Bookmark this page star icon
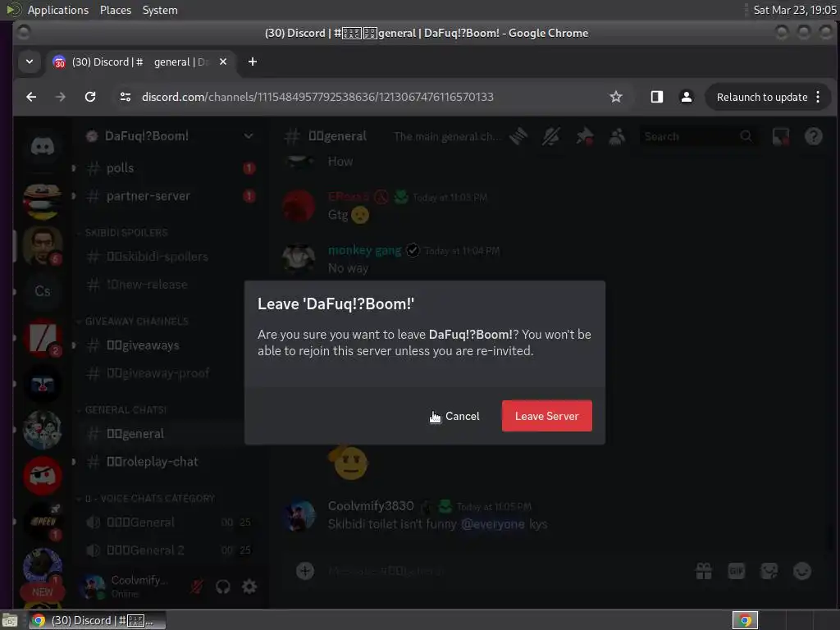The width and height of the screenshot is (840, 630). (x=615, y=97)
